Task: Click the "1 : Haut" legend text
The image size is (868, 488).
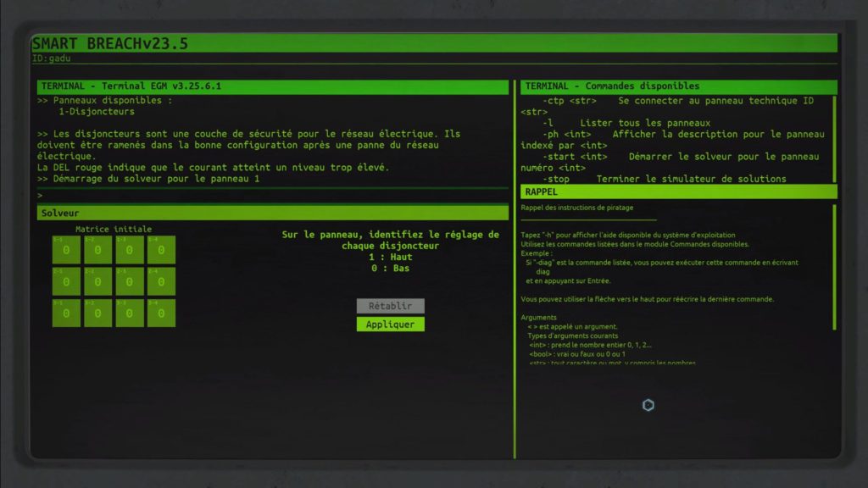Action: 390,257
